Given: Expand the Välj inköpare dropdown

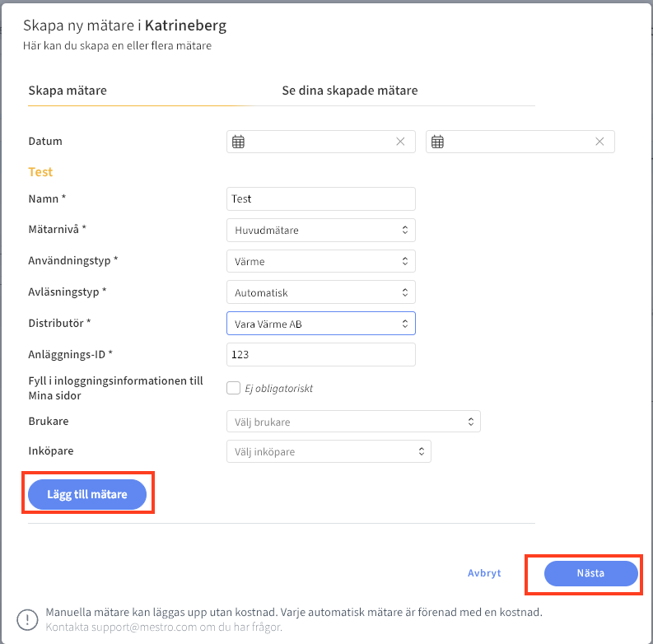Looking at the screenshot, I should pos(329,451).
